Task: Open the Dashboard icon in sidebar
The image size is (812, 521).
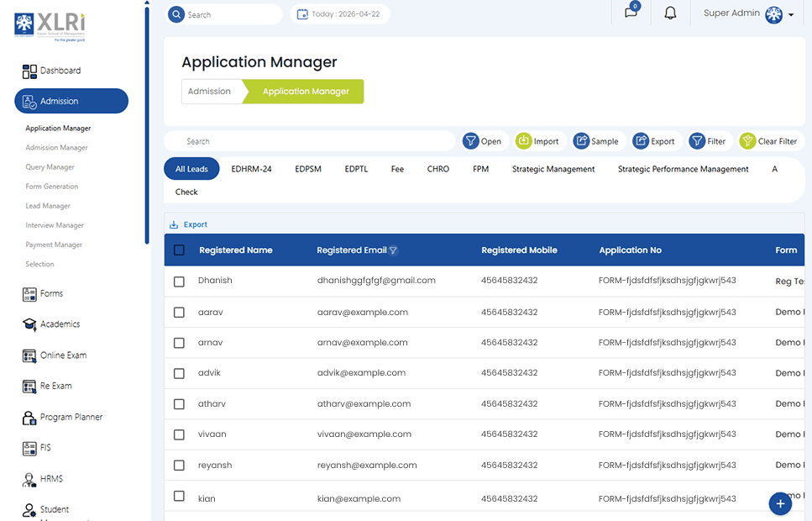Action: tap(29, 71)
